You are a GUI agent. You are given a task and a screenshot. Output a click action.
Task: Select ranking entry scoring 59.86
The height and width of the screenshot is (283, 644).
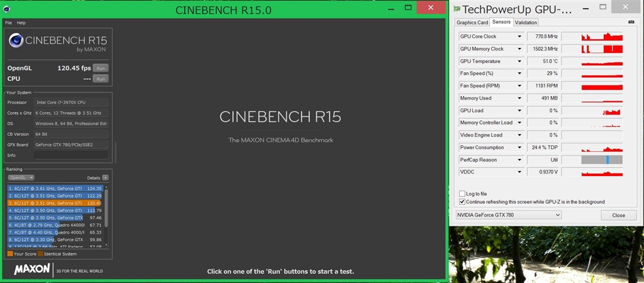point(55,240)
